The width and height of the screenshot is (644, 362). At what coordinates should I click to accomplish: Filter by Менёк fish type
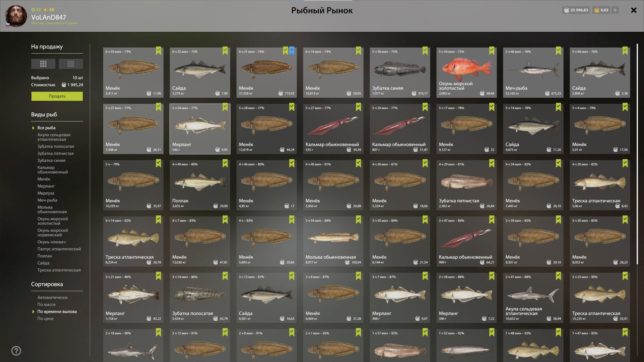point(44,179)
